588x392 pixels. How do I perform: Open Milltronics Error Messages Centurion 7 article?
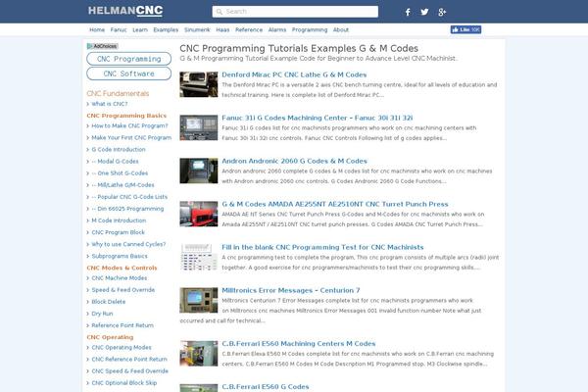[291, 290]
